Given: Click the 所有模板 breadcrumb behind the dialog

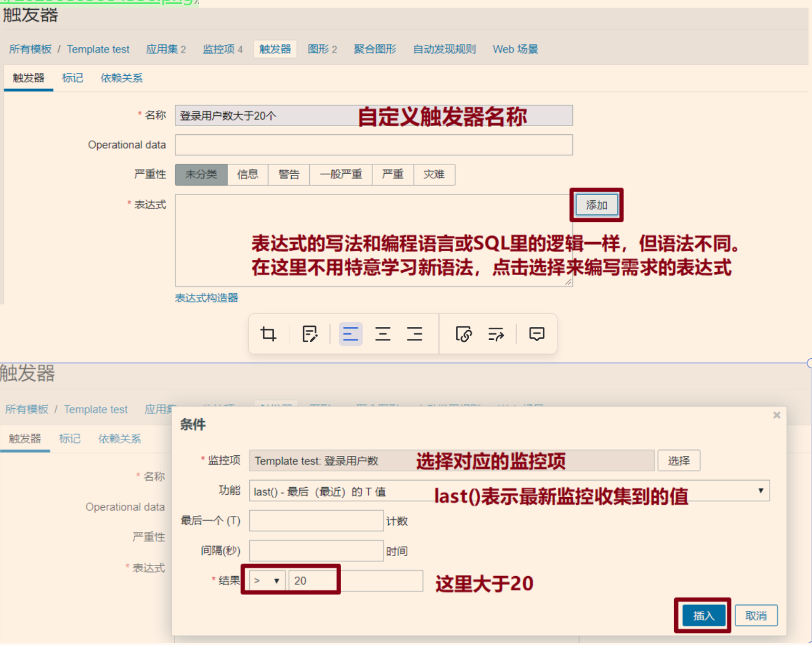Looking at the screenshot, I should coord(27,409).
